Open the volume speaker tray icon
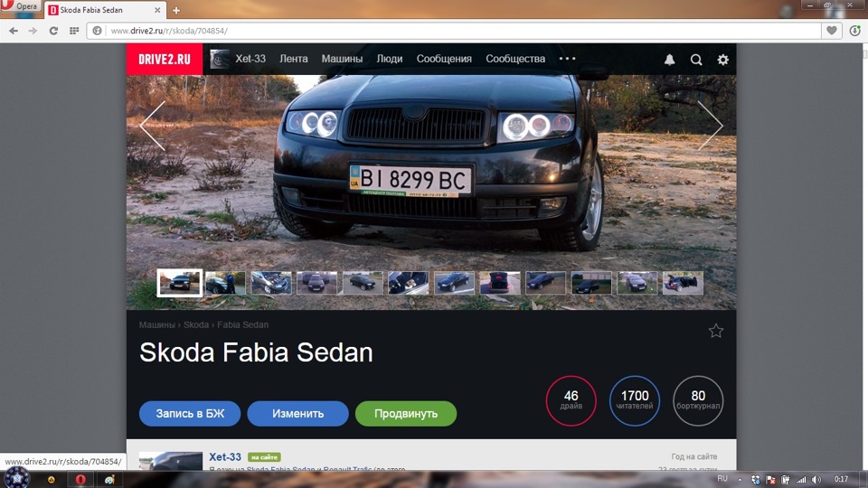Image resolution: width=868 pixels, height=488 pixels. pos(816,480)
